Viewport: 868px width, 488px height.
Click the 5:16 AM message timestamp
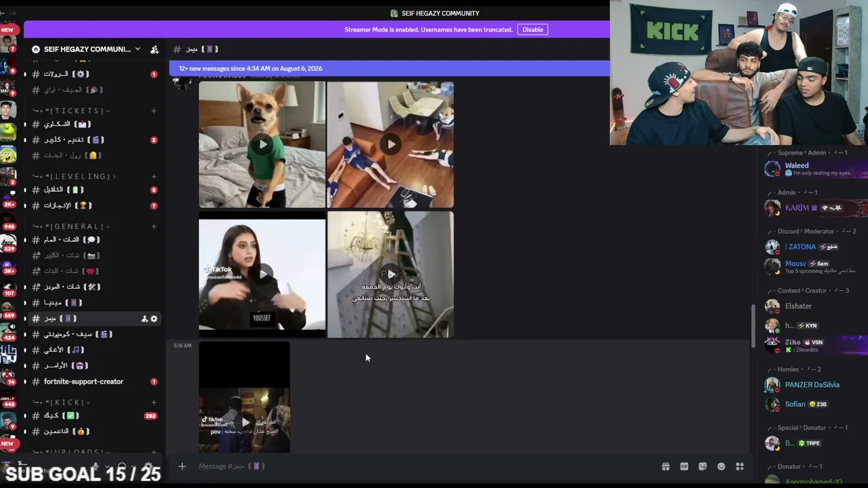[182, 346]
